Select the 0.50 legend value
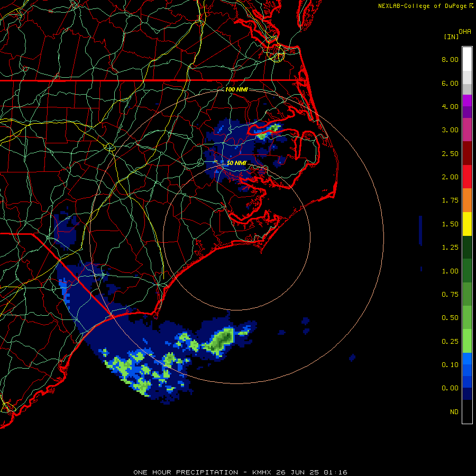The image size is (476, 476). [x=450, y=318]
